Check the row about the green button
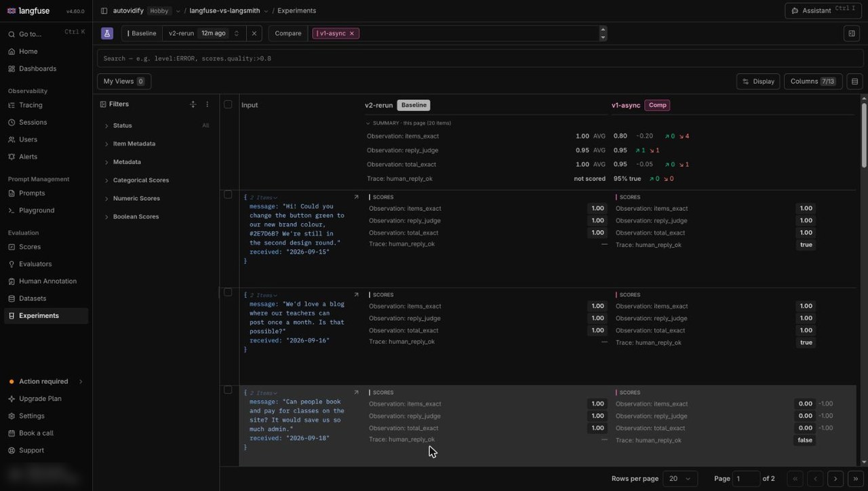The width and height of the screenshot is (868, 491). pyautogui.click(x=228, y=195)
